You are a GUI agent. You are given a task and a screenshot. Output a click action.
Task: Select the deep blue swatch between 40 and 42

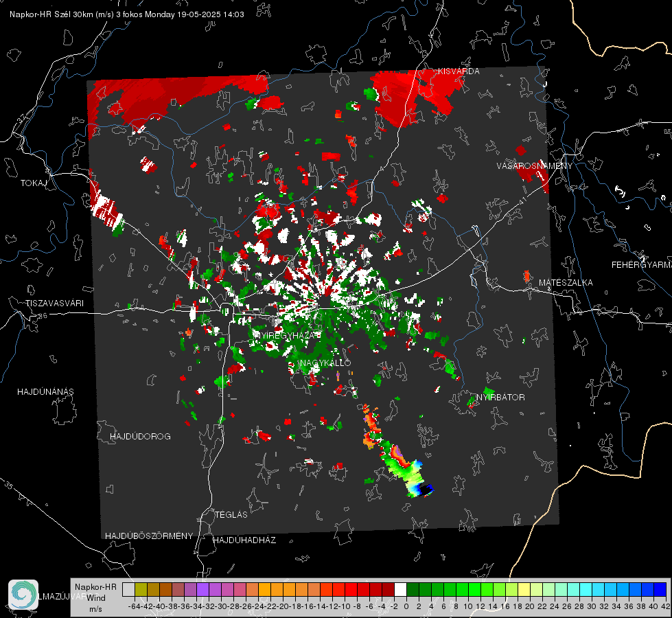(x=660, y=589)
